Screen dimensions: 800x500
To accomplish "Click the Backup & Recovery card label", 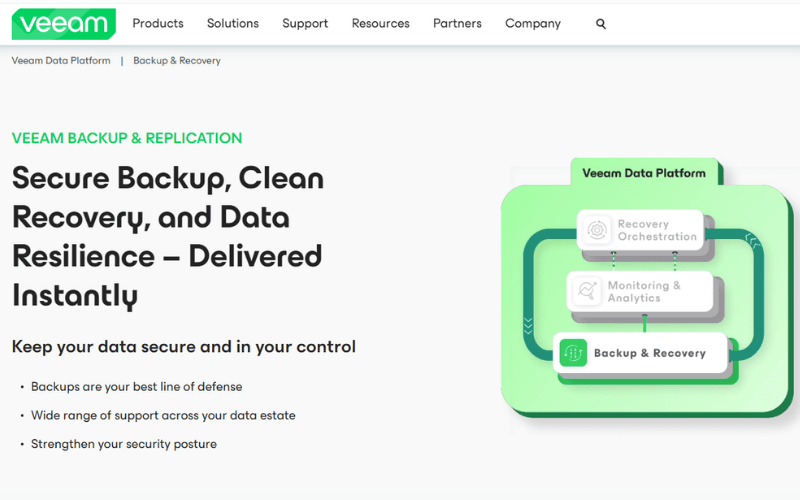I will point(649,353).
